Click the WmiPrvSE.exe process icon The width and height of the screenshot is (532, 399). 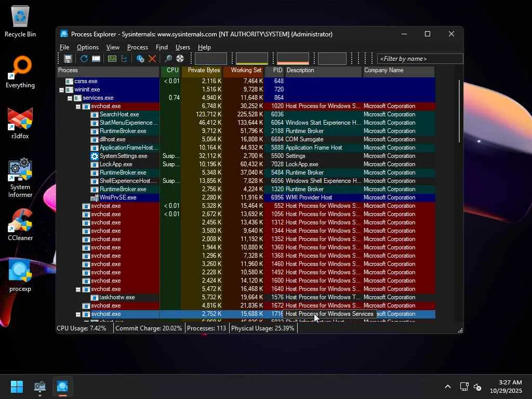click(95, 197)
